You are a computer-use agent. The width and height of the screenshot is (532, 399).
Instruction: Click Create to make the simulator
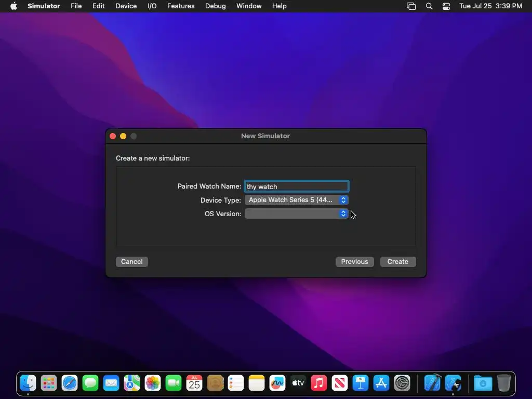point(398,262)
